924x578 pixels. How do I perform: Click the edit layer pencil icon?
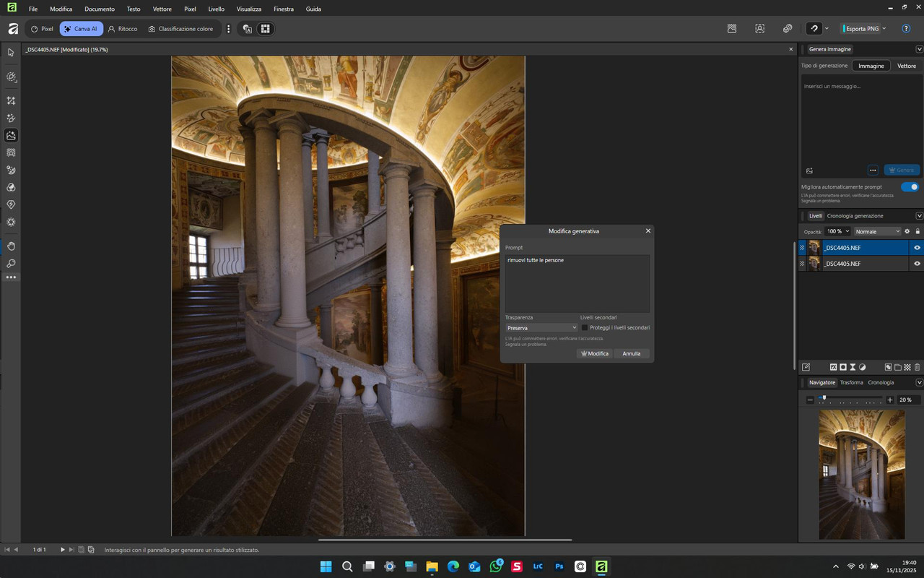coord(806,367)
